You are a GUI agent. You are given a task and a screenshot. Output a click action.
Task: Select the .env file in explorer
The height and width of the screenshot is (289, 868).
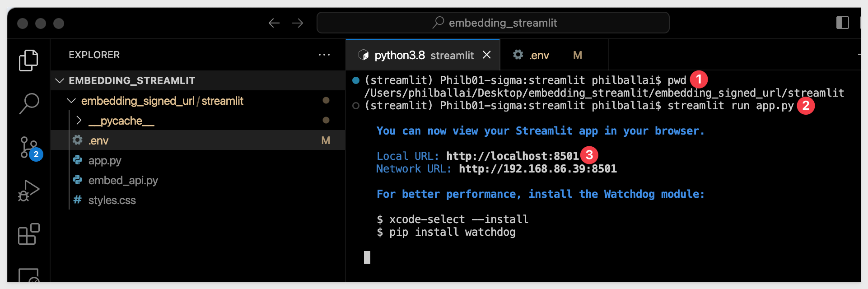[198, 140]
